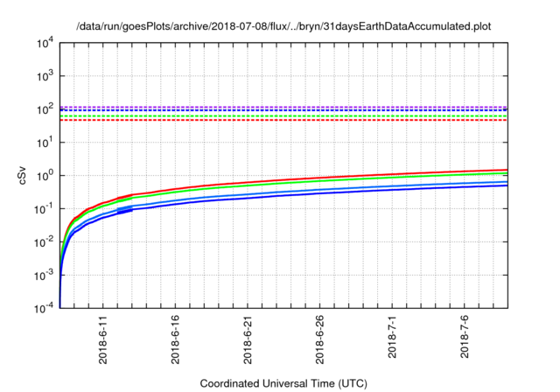The height and width of the screenshot is (392, 560).
Task: Click the 10^2 y-axis tick label
Action: (x=45, y=109)
